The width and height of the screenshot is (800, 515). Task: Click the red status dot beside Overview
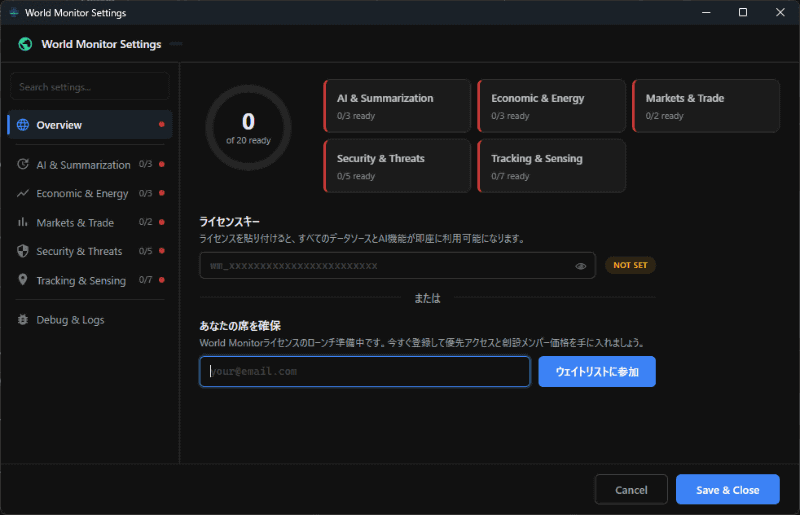162,125
